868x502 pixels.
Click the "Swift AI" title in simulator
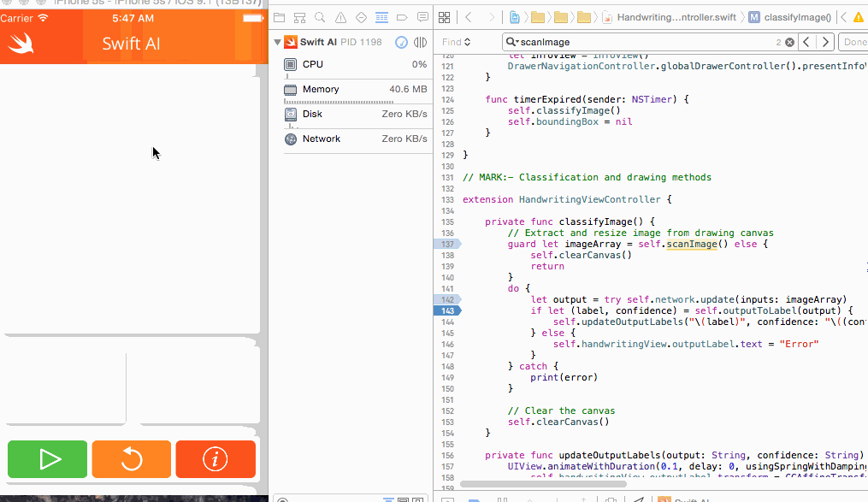131,43
